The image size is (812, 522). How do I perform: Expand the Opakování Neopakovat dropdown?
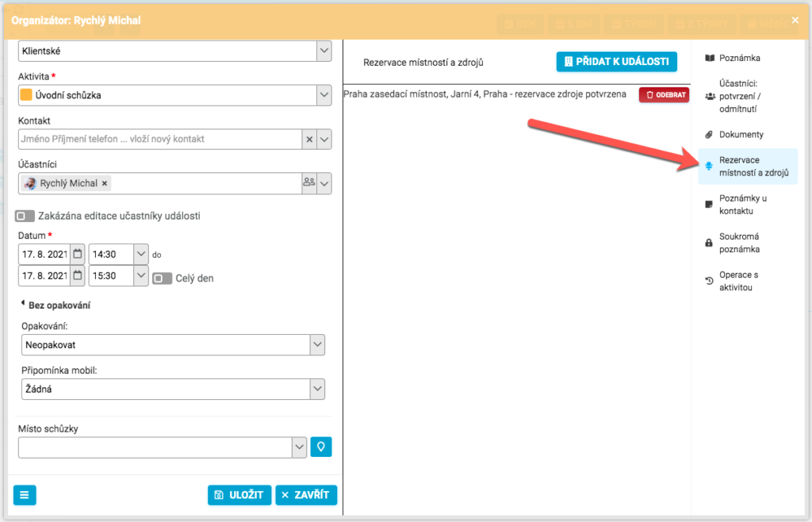[x=317, y=345]
